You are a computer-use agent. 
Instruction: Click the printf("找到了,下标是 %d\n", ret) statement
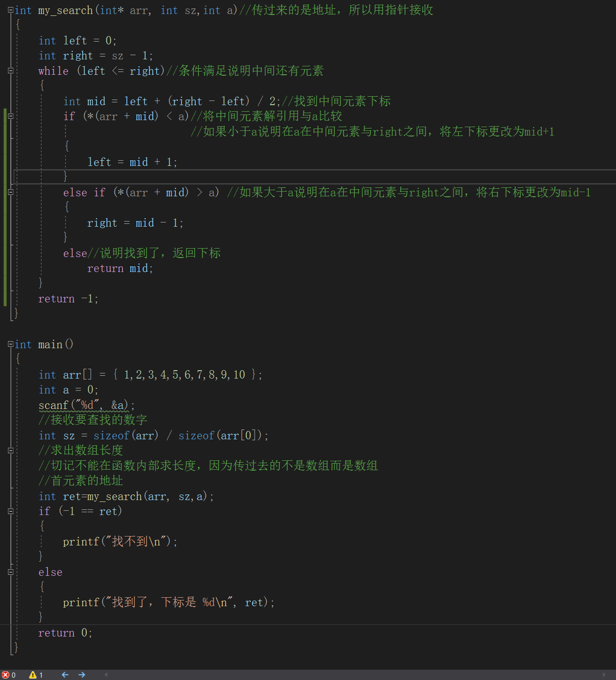pos(169,602)
